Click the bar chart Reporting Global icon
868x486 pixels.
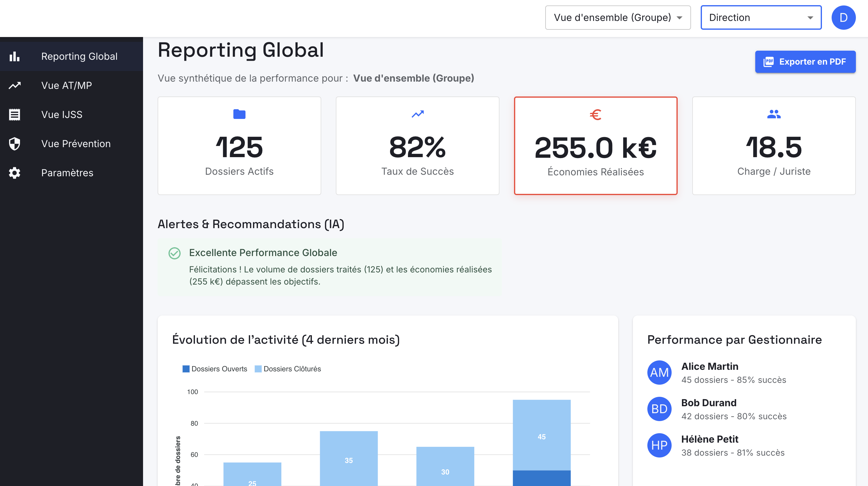click(15, 56)
